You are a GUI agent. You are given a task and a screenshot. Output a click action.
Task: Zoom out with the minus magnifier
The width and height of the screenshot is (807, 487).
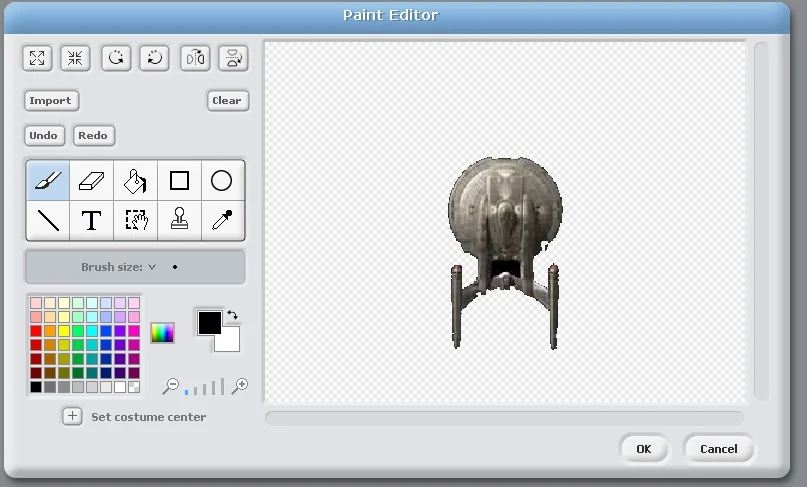click(x=170, y=386)
